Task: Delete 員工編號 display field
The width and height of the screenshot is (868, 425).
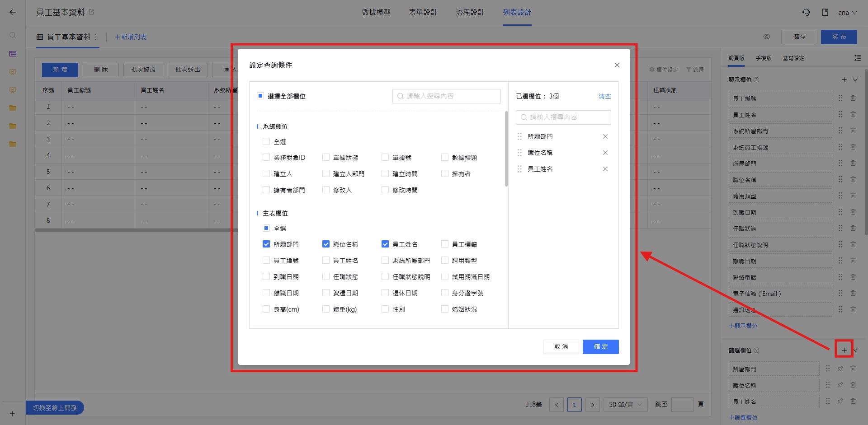Action: [x=853, y=98]
